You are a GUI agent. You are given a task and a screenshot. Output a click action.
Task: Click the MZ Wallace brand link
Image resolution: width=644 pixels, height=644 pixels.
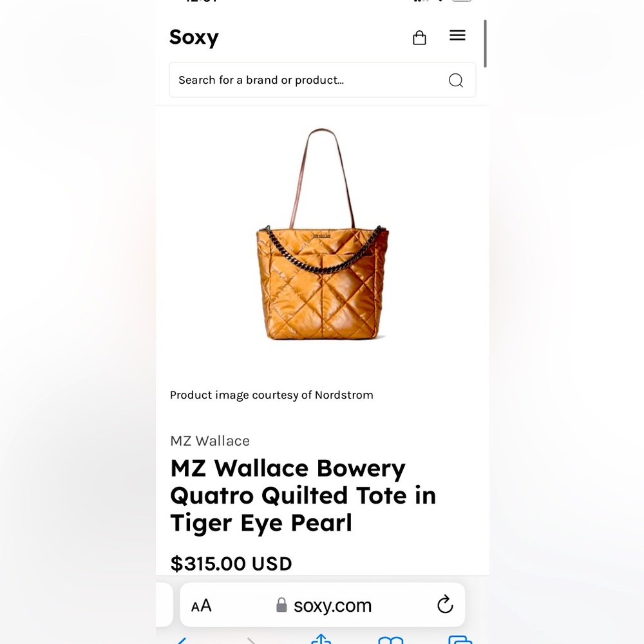coord(209,440)
